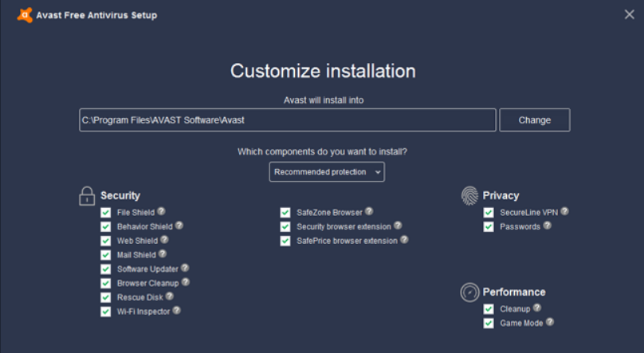
Task: Click the Mail Shield help icon
Action: [x=163, y=253]
